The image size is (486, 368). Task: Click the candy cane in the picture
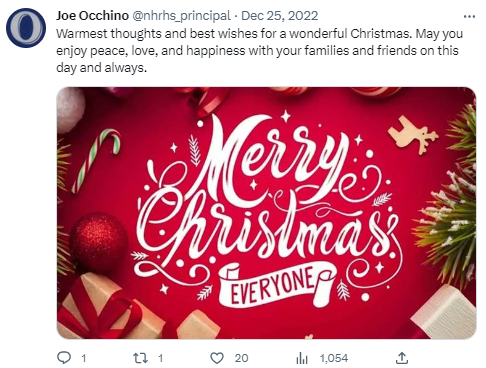pos(96,160)
